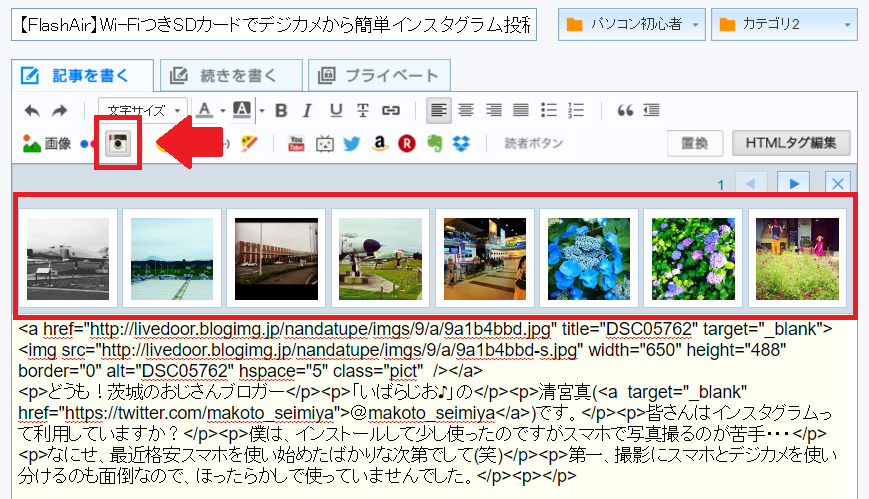The height and width of the screenshot is (499, 869).
Task: Switch to the 記事を書く tab
Action: click(x=82, y=75)
